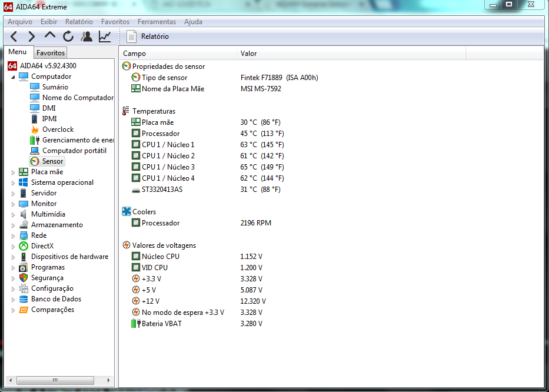Screen dimensions: 549x392
Task: Click the Valor column header
Action: [x=351, y=54]
